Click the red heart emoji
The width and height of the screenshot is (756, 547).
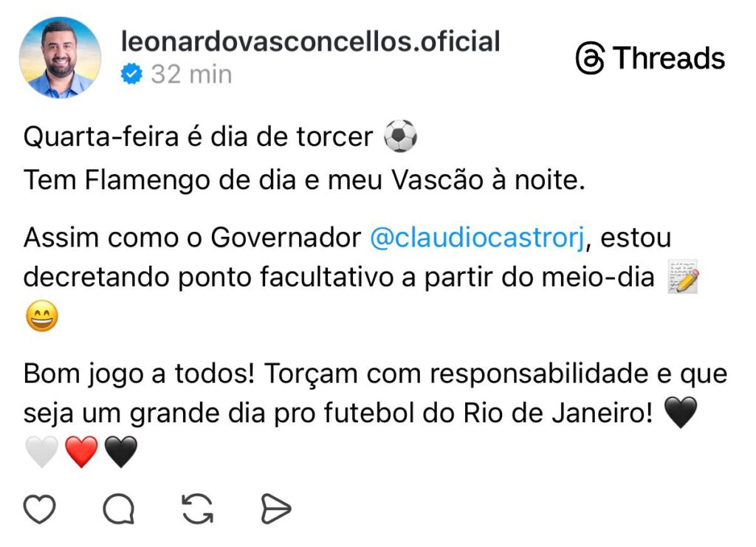(81, 452)
